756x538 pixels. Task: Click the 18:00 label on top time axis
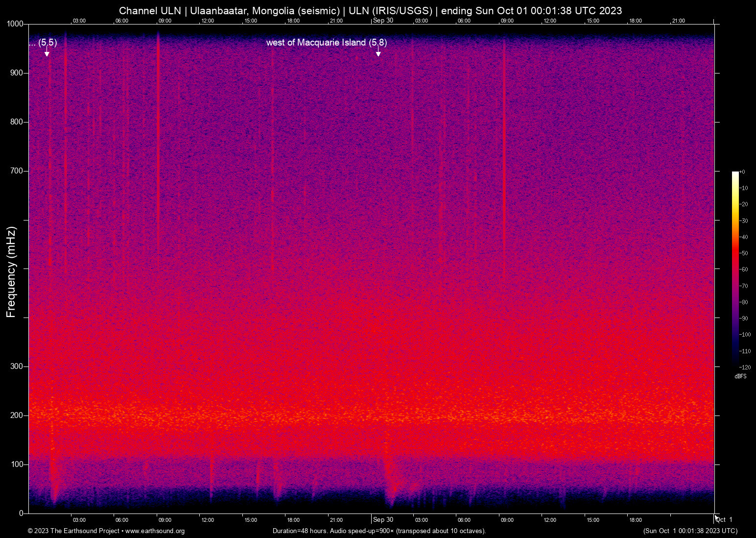coord(293,21)
